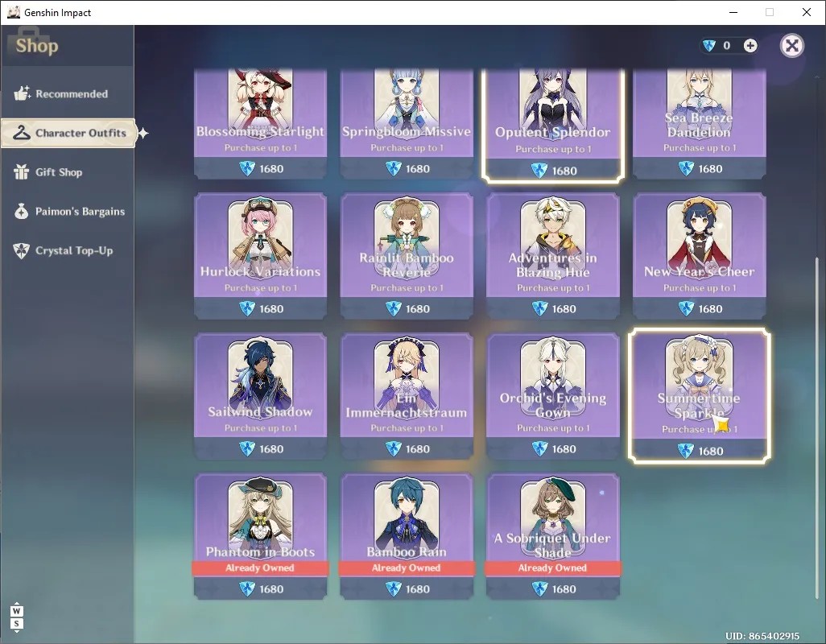Open the Gift Shop tab
Viewport: 826px width, 644px height.
point(68,172)
